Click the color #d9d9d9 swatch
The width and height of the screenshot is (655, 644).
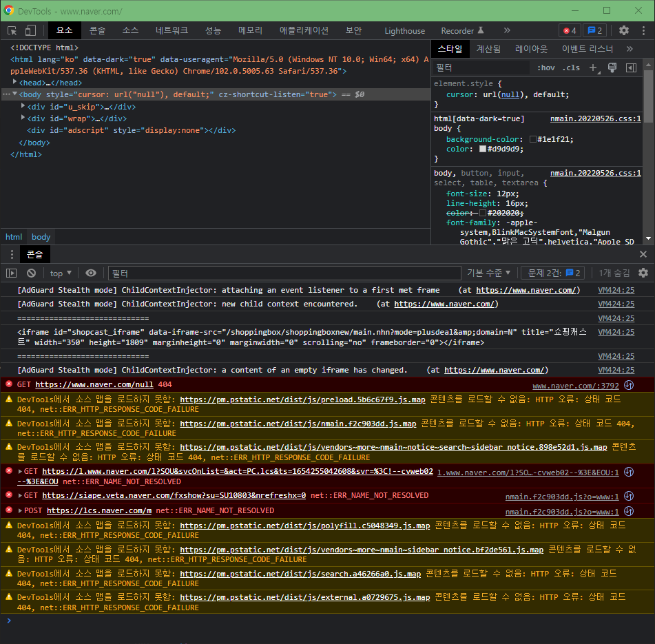(483, 149)
